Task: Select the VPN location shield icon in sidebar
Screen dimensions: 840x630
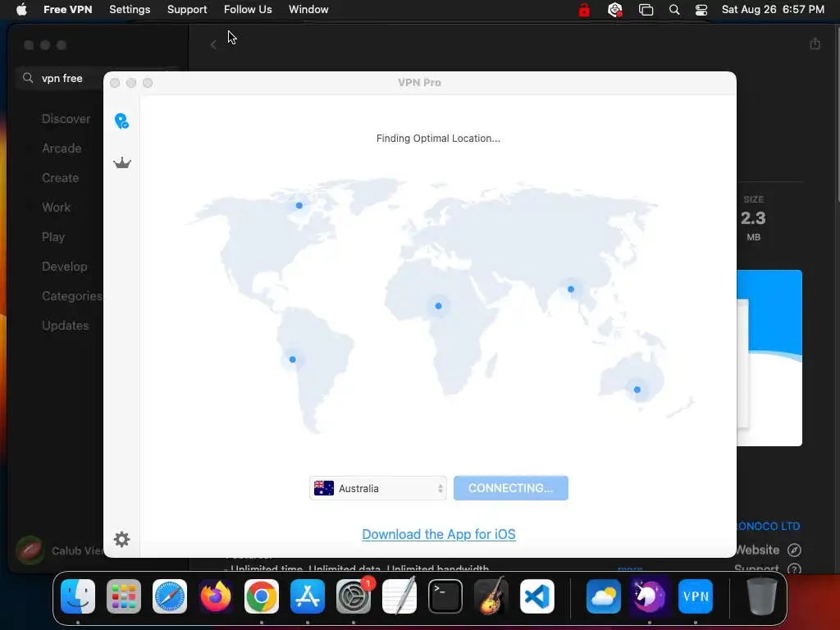Action: pyautogui.click(x=121, y=121)
